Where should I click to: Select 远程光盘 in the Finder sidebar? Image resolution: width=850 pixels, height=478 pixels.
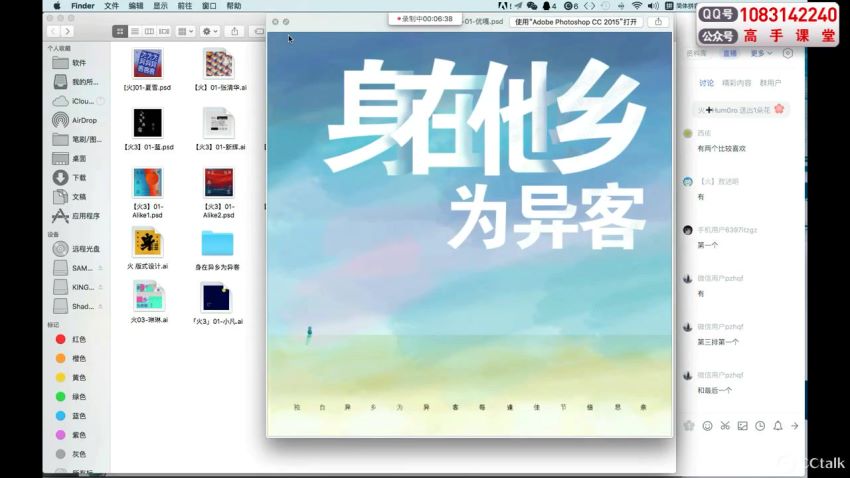[76, 249]
